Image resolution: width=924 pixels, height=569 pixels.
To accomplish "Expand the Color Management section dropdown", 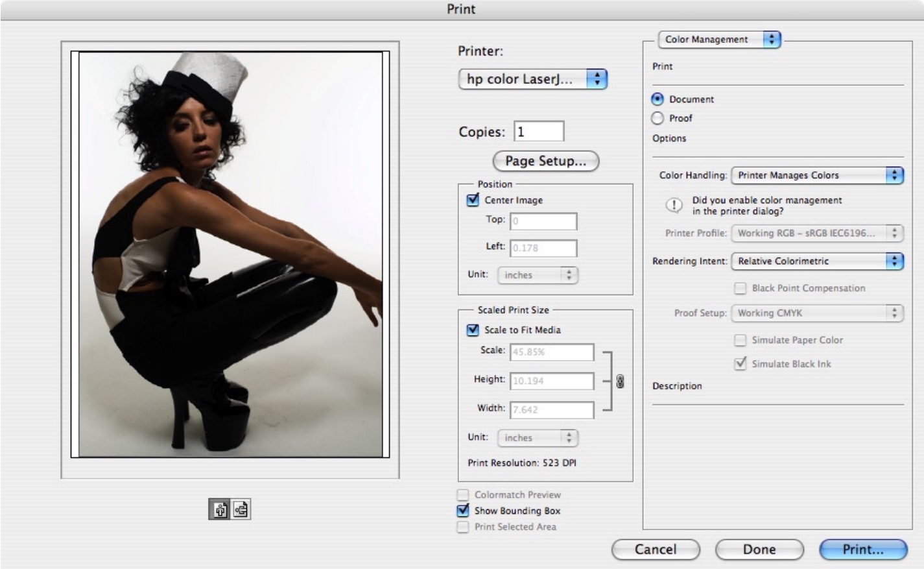I will (719, 40).
